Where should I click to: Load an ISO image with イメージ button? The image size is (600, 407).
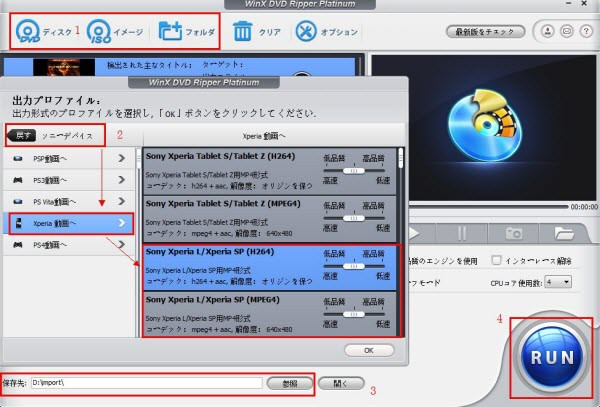pyautogui.click(x=115, y=31)
